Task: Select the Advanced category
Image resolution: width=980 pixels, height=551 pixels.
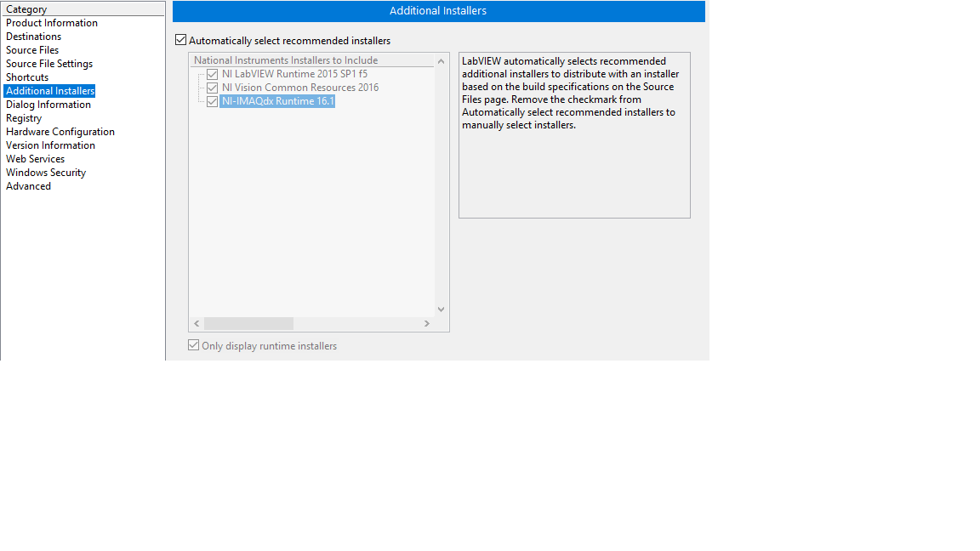Action: click(28, 186)
